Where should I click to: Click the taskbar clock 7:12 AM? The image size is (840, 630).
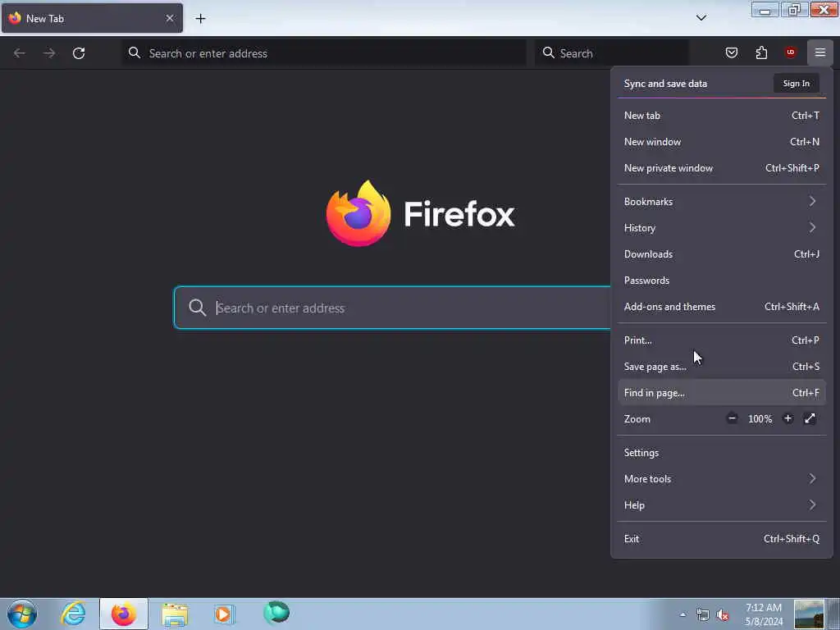[x=764, y=614]
